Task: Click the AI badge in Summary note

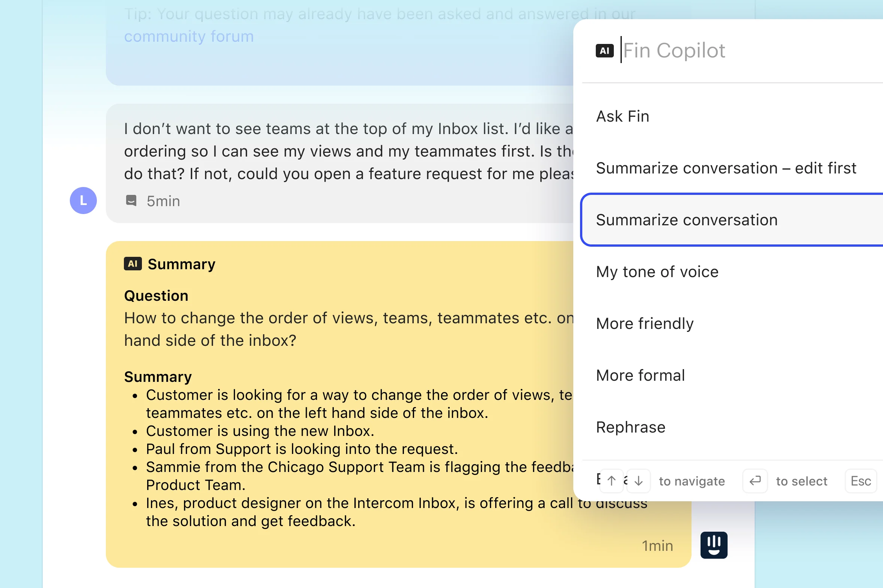Action: coord(133,264)
